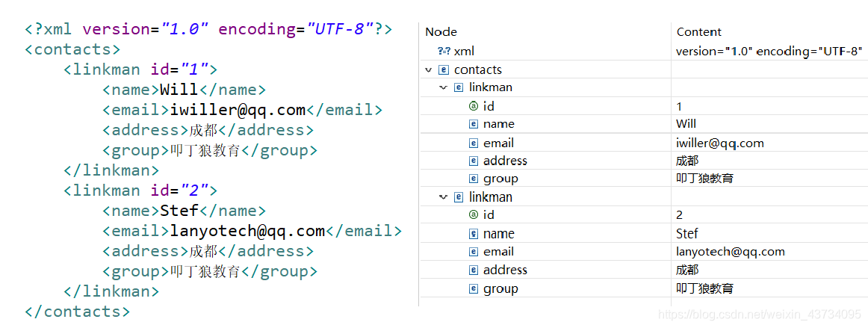Click the second linkman element icon
This screenshot has width=868, height=328.
(459, 197)
